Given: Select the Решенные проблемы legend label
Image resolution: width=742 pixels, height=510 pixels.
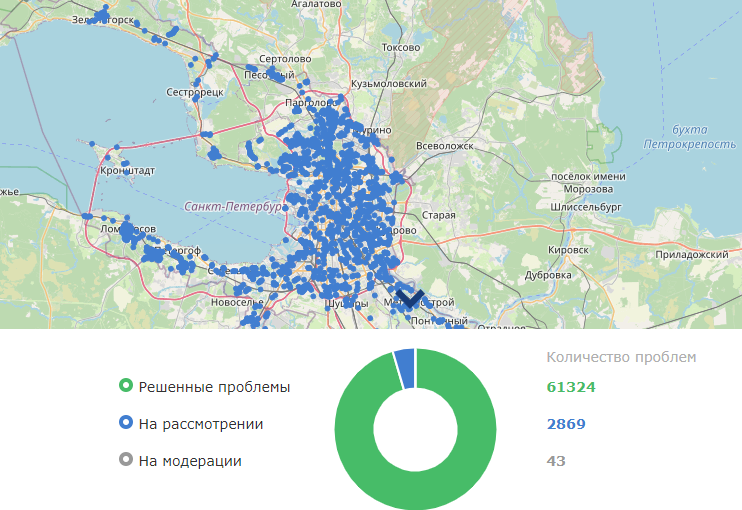Looking at the screenshot, I should pyautogui.click(x=214, y=386).
